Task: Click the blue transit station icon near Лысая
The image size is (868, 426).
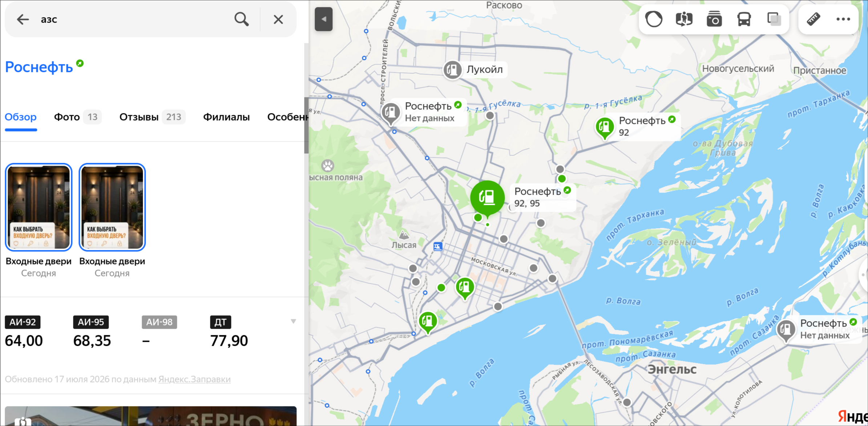Action: tap(438, 247)
